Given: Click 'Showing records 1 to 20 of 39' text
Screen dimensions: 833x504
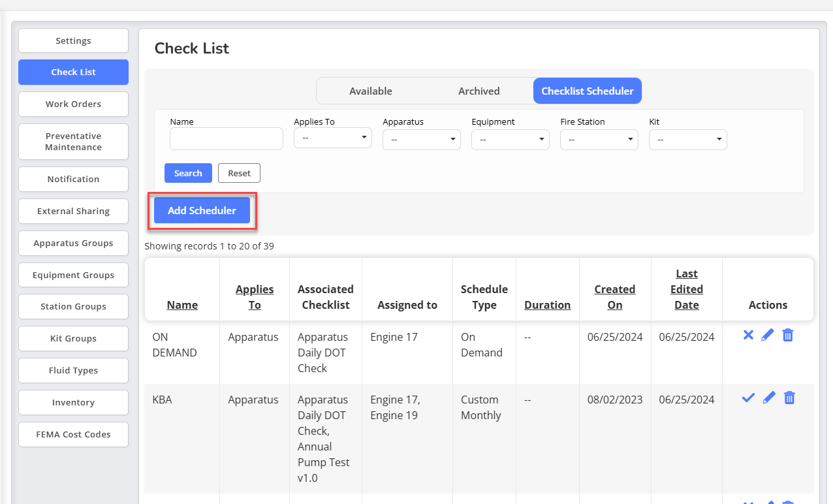Looking at the screenshot, I should [209, 246].
